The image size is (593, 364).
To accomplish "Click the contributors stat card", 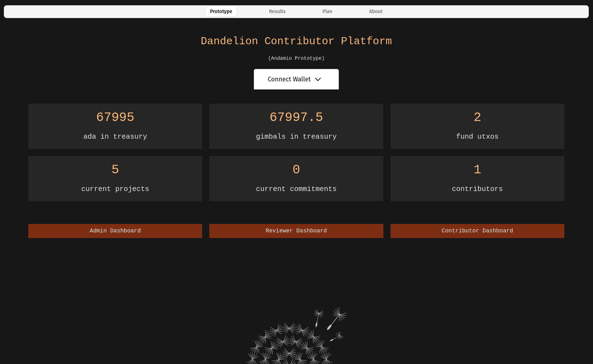I will click(477, 179).
